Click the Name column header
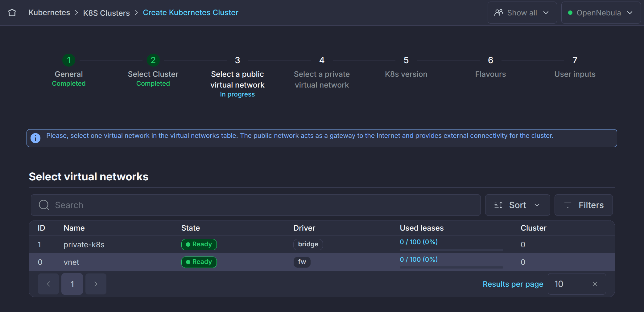Viewport: 644px width, 312px height. (x=74, y=228)
